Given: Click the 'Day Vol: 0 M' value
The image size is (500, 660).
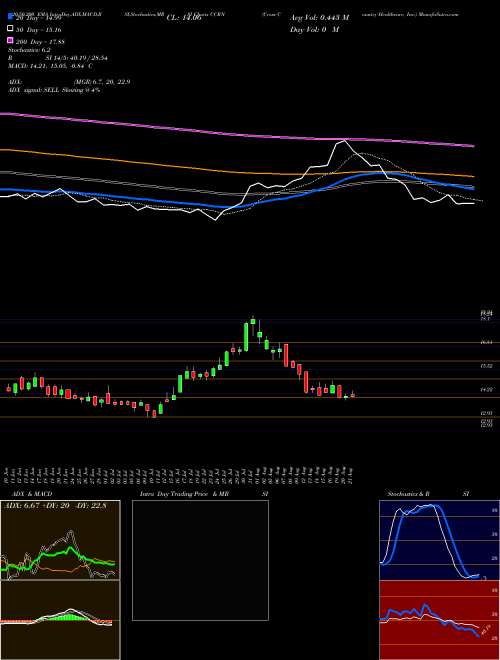Looking at the screenshot, I should point(315,30).
